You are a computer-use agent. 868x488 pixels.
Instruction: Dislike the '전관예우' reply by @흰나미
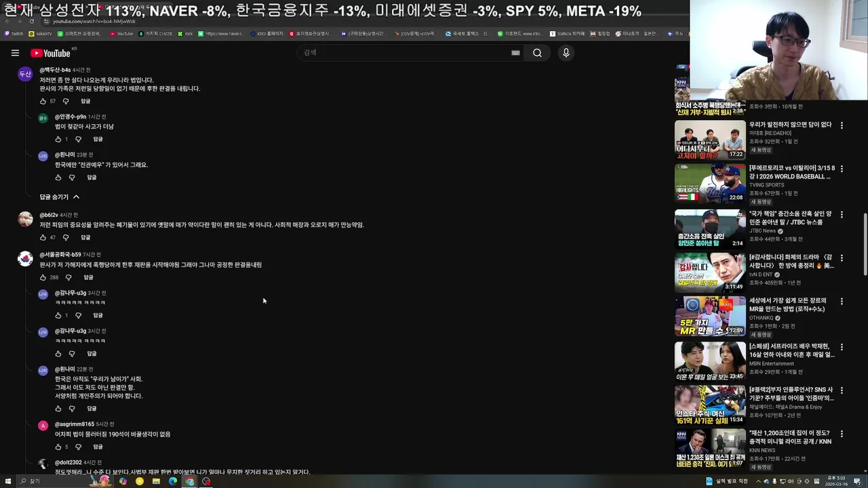coord(72,178)
